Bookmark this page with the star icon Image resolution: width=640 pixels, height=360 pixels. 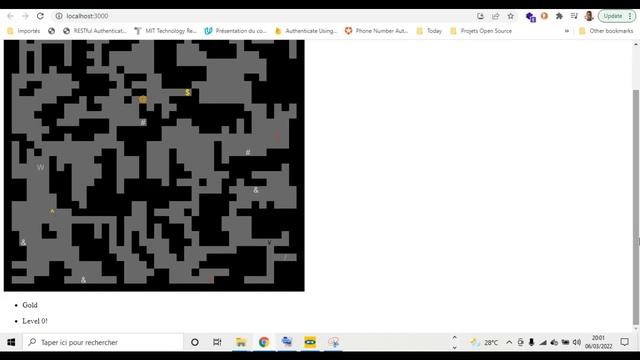(510, 16)
